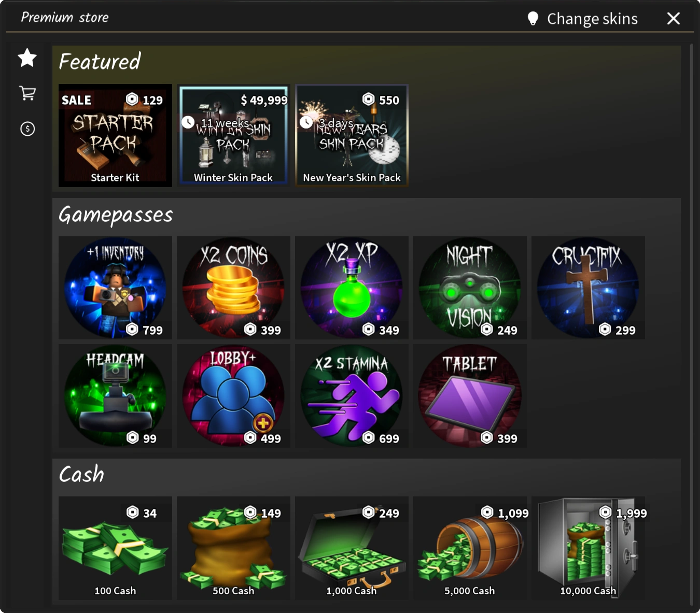The height and width of the screenshot is (613, 700).
Task: Buy the 100 Cash bundle
Action: pyautogui.click(x=115, y=548)
